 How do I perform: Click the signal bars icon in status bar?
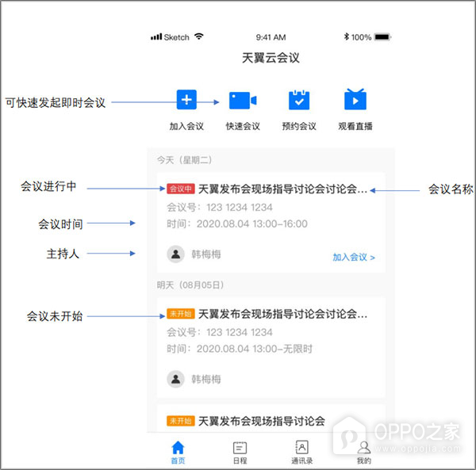coord(156,37)
